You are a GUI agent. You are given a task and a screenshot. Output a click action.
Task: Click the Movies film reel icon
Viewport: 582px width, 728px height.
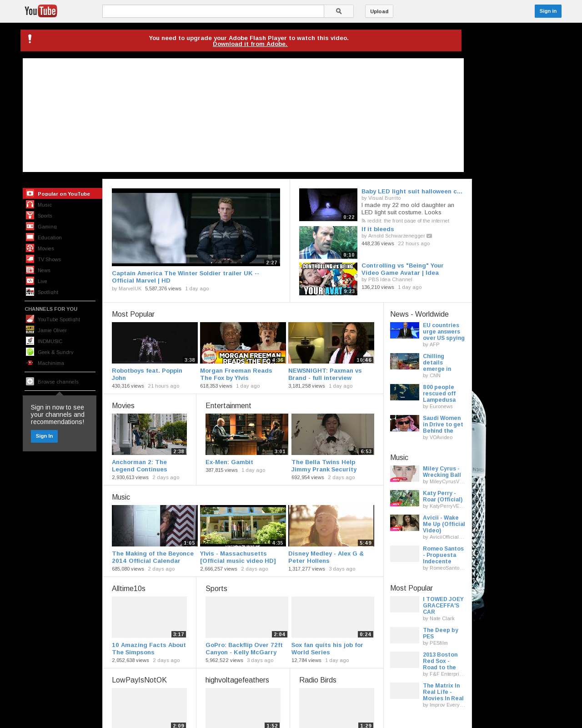click(30, 248)
